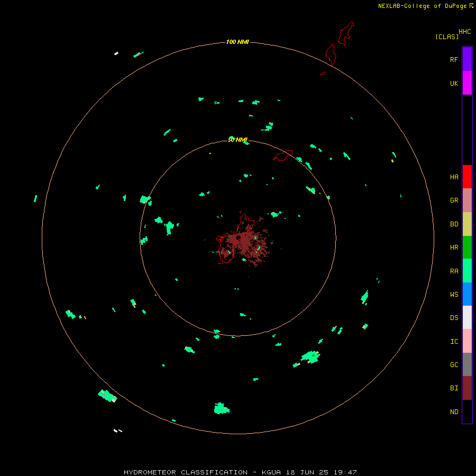Click the BI brown legend swatch
This screenshot has height=476, width=476.
coord(467,388)
